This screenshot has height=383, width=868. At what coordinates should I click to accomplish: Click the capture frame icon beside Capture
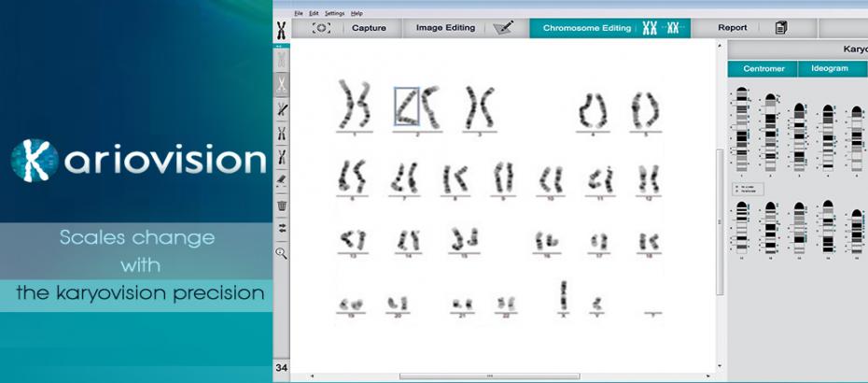pos(321,28)
